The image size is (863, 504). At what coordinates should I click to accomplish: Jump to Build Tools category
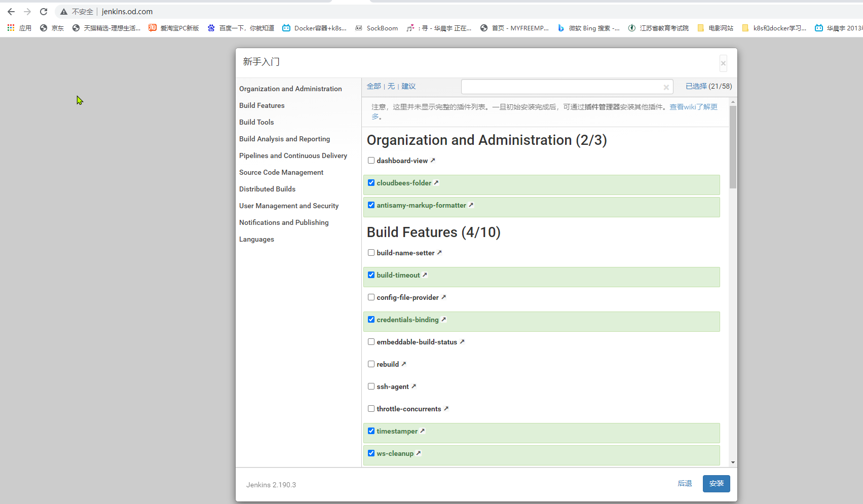256,122
